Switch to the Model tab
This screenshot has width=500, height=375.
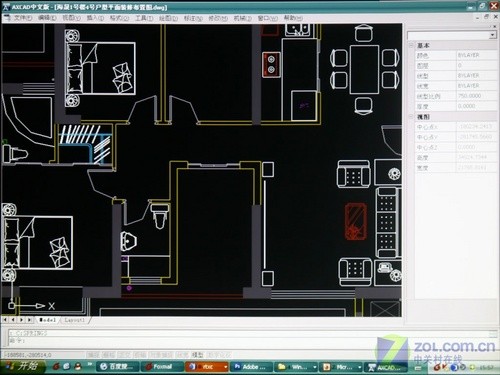[47, 320]
